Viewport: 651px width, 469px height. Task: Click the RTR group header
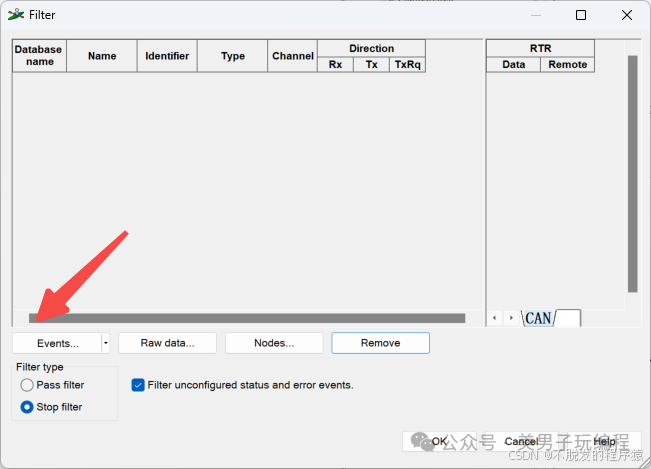(x=541, y=49)
